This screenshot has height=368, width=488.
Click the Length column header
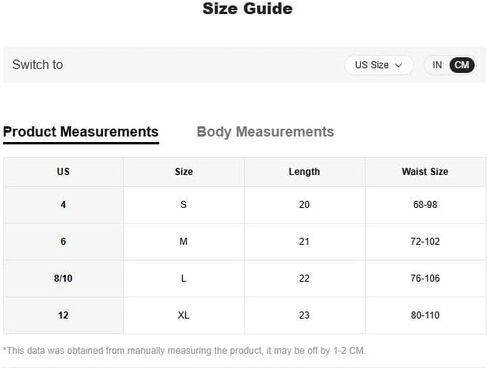pyautogui.click(x=304, y=172)
